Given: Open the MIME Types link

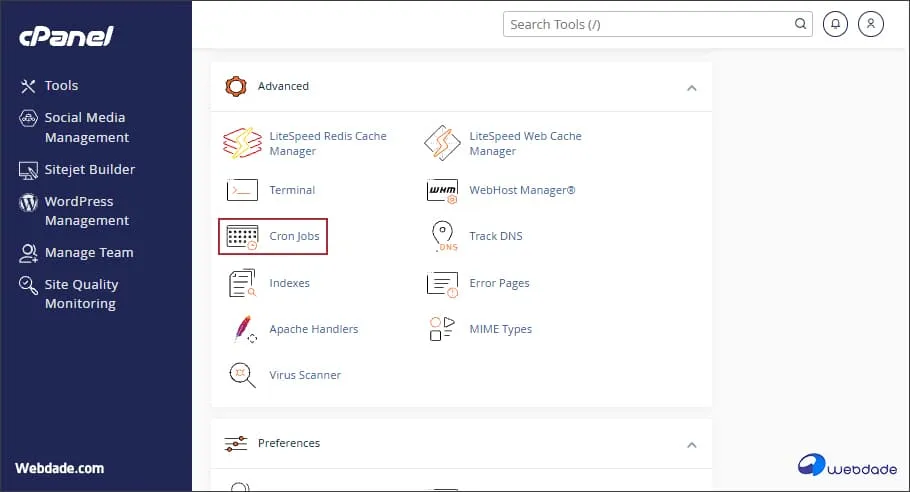Looking at the screenshot, I should click(500, 329).
